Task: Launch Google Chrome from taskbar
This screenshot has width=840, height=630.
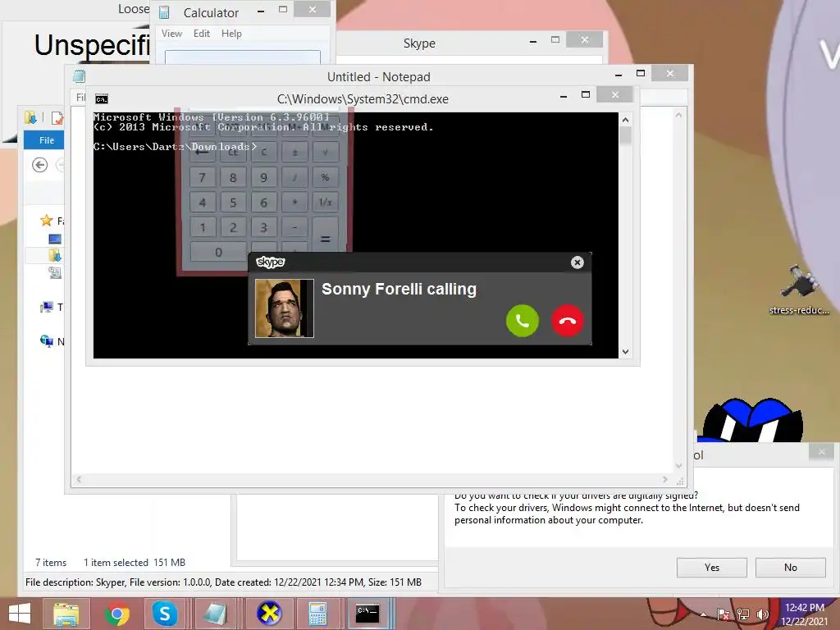Action: (x=116, y=614)
